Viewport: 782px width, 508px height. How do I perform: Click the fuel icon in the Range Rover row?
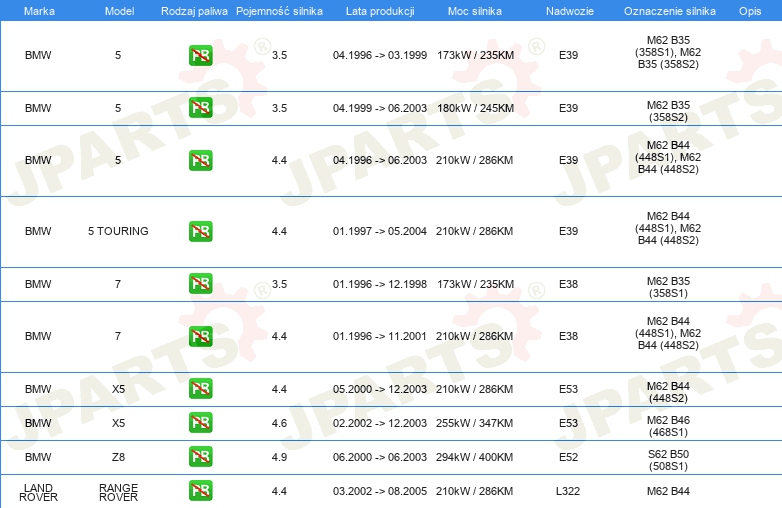point(200,491)
